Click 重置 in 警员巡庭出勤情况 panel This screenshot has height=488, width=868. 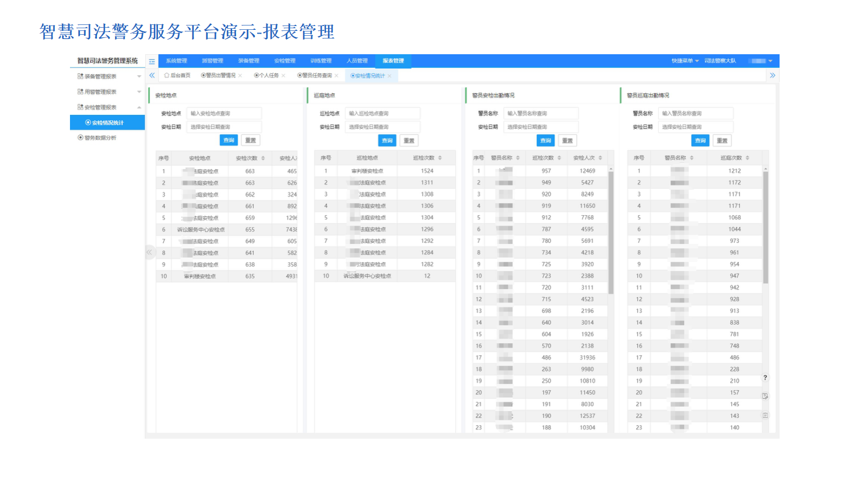722,140
